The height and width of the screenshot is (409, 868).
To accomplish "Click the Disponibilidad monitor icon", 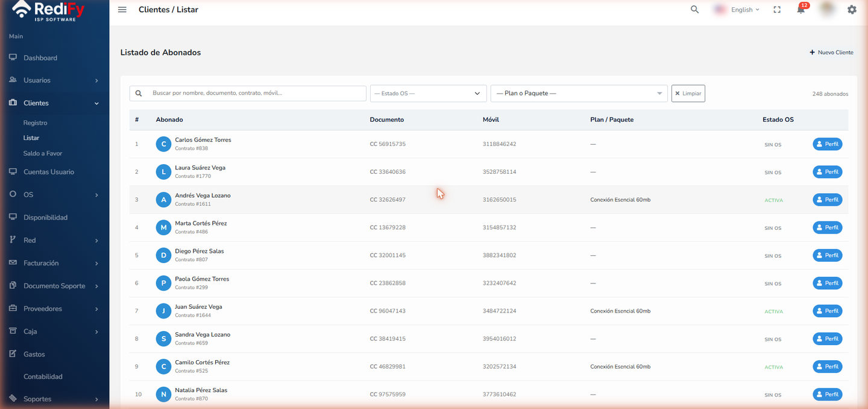I will [x=13, y=217].
